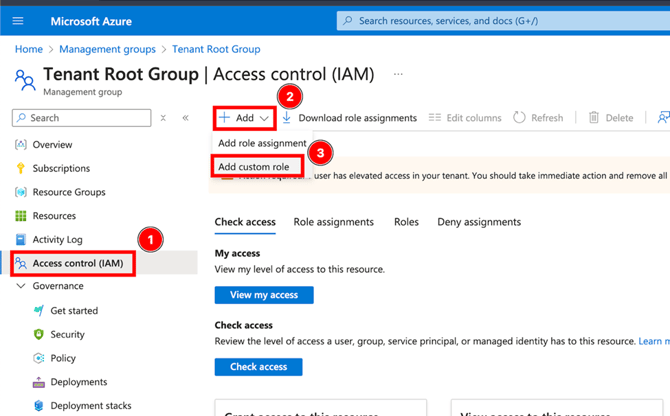
Task: Open Subscriptions via its key icon
Action: point(21,168)
